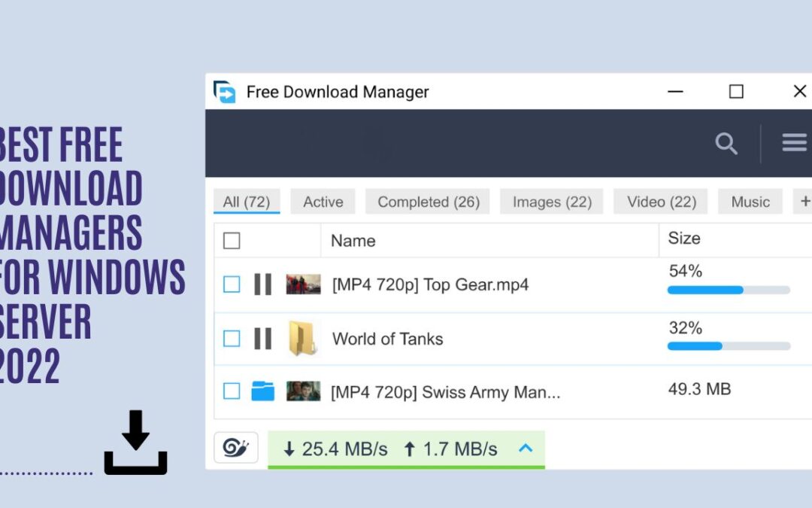Click the '49.3 MB' size value

[x=699, y=389]
